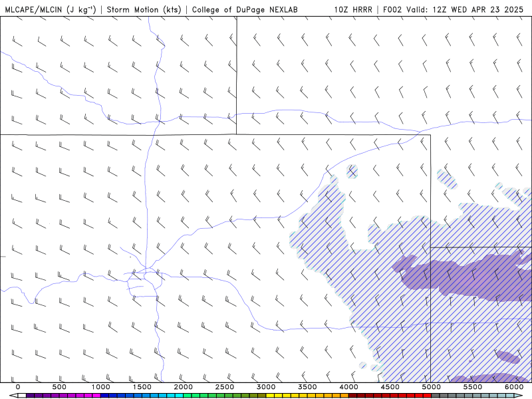The height and width of the screenshot is (399, 532).
Task: Click the 4500 scale label
Action: pyautogui.click(x=390, y=387)
